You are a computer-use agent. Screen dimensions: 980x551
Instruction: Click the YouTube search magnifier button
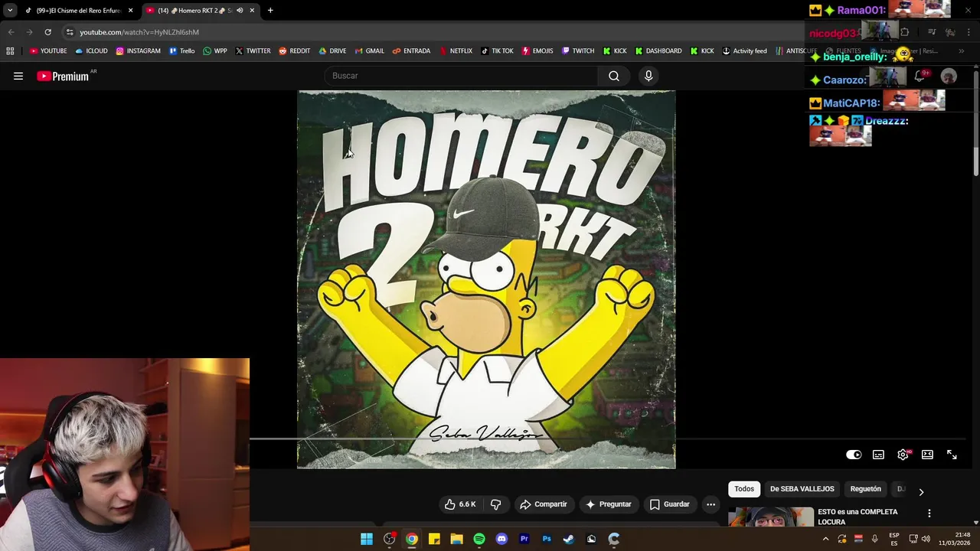[614, 76]
